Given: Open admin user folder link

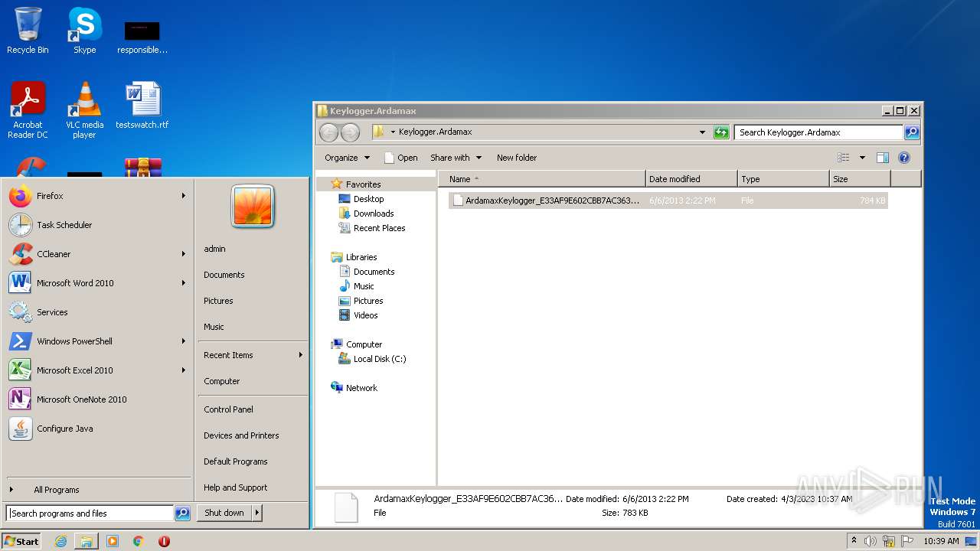Looking at the screenshot, I should pyautogui.click(x=214, y=249).
